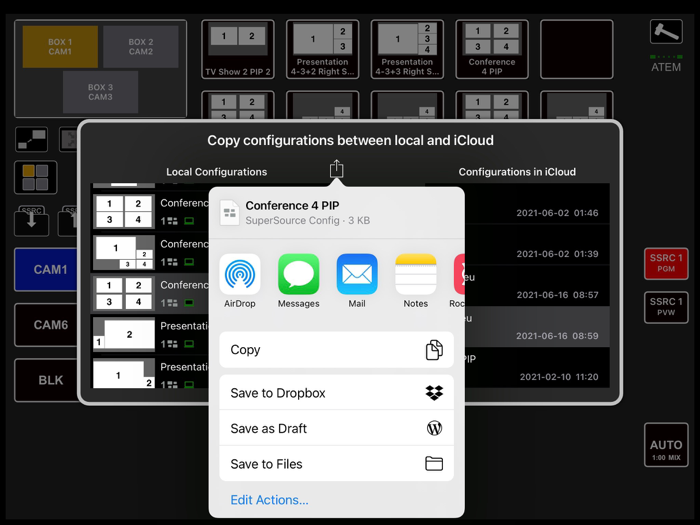700x525 pixels.
Task: Load Conference 4 PIP preset thumbnail
Action: coord(492,49)
